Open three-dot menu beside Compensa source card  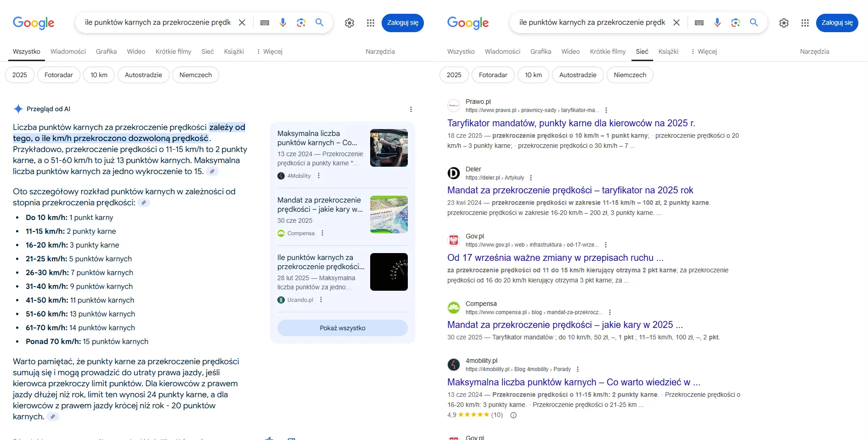click(x=322, y=233)
